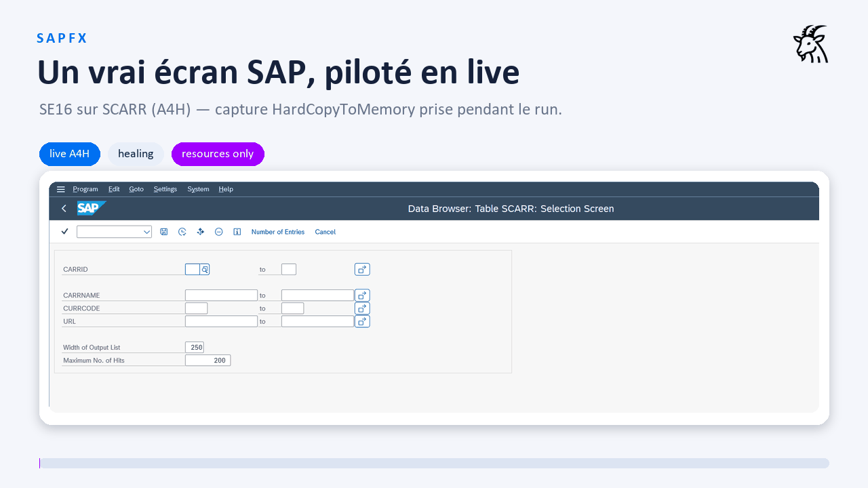
Task: Click the 'CURRCODE' field label
Action: [81, 308]
